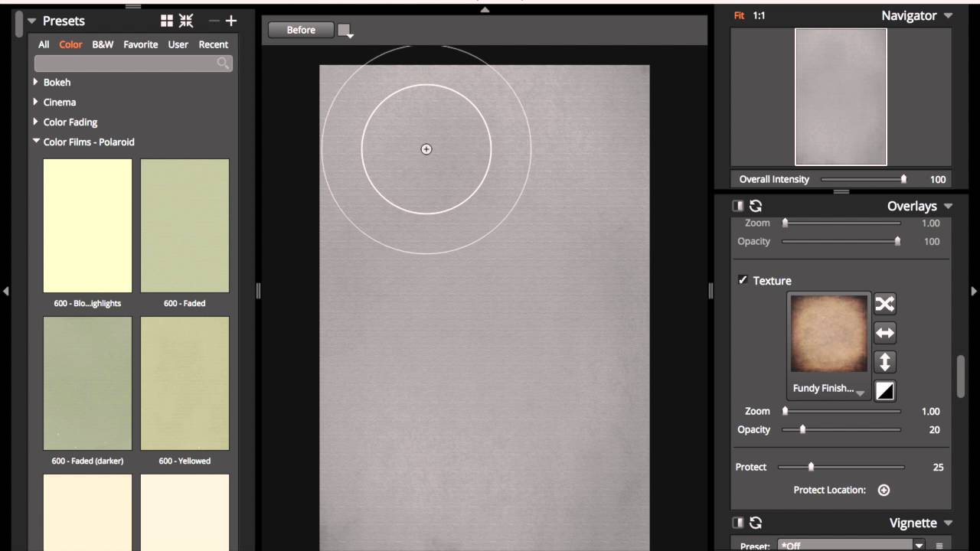Viewport: 980px width, 551px height.
Task: Flip the texture vertically
Action: pyautogui.click(x=884, y=362)
